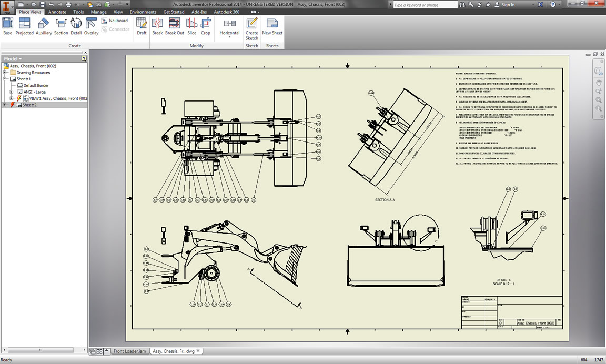This screenshot has width=606, height=364.
Task: Click the keyword search input field
Action: point(425,5)
